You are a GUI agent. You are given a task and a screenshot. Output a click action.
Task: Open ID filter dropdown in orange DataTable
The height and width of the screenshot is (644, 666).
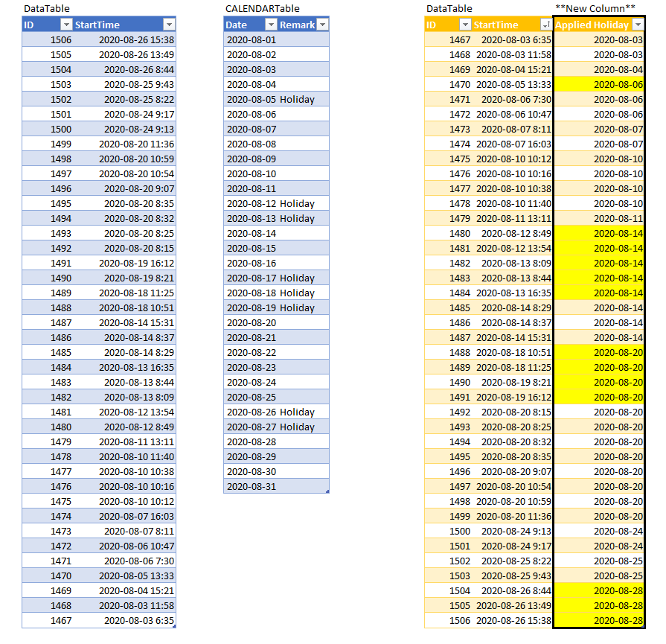[466, 25]
